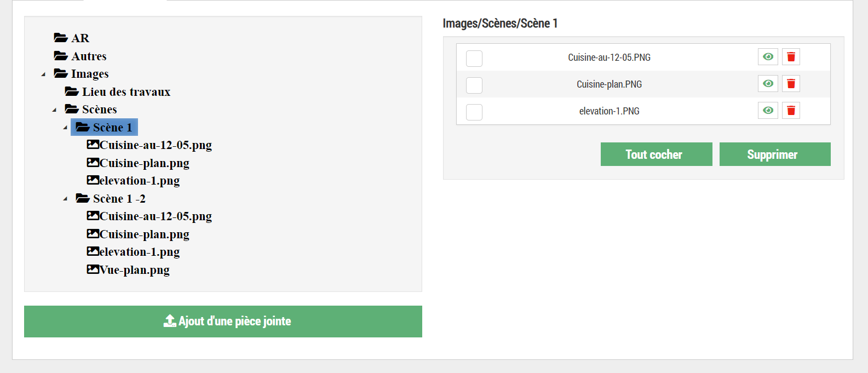Collapse the Scène 1 -2 tree arrow

click(x=65, y=199)
